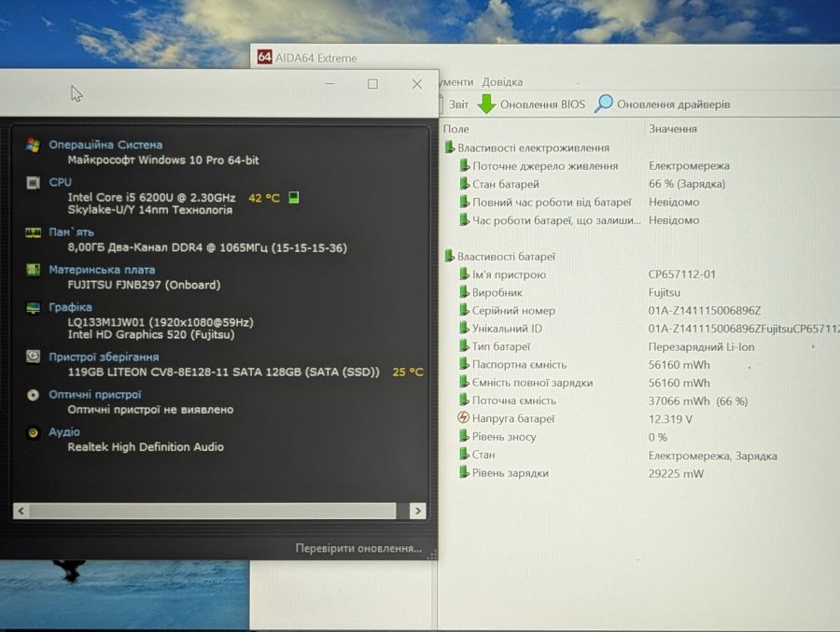The width and height of the screenshot is (840, 632).
Task: Click icon beside Паспортна ємність row
Action: pos(464,364)
